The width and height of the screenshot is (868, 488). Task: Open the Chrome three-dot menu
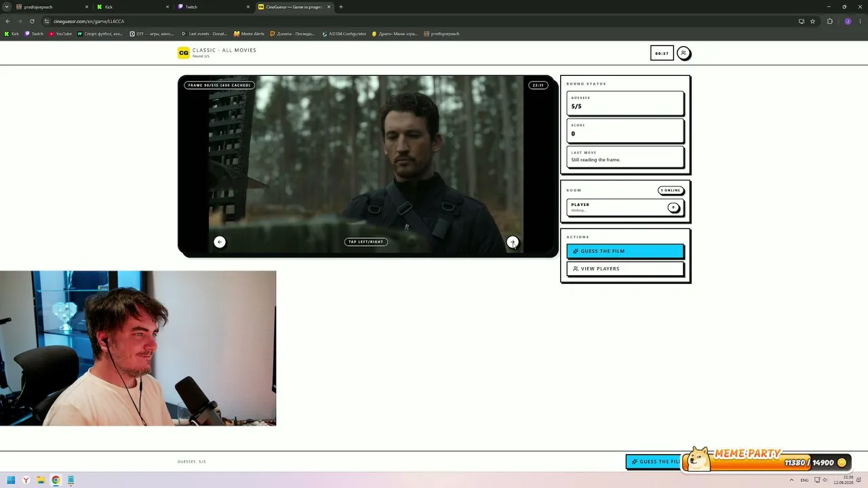click(x=860, y=21)
